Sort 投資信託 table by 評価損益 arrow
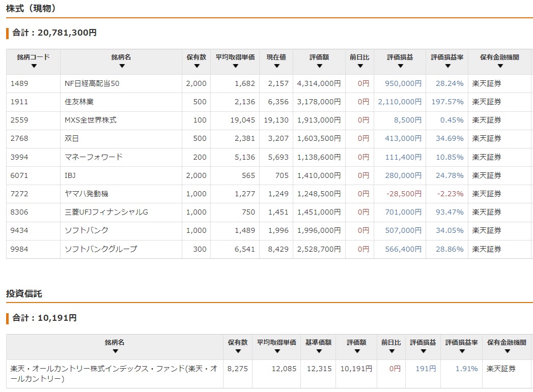The width and height of the screenshot is (533, 392). coord(423,351)
